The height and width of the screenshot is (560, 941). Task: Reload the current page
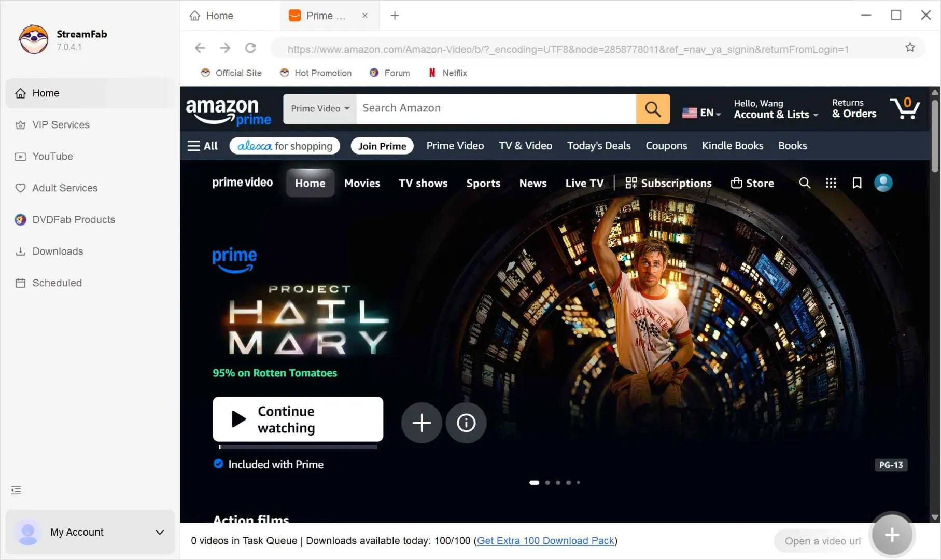click(x=250, y=48)
